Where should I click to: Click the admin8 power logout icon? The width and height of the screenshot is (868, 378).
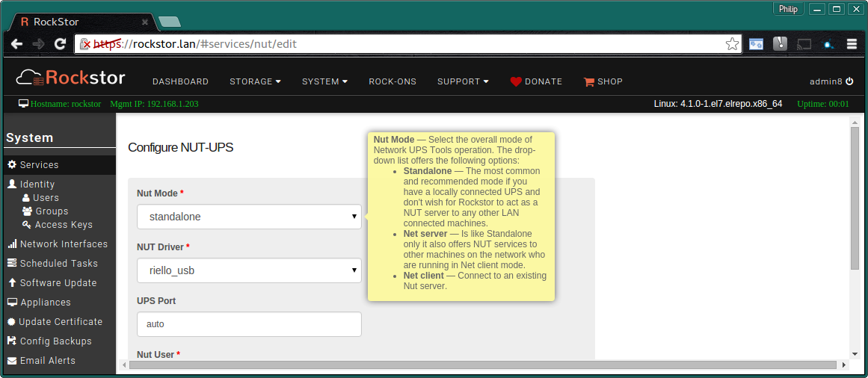pos(849,81)
